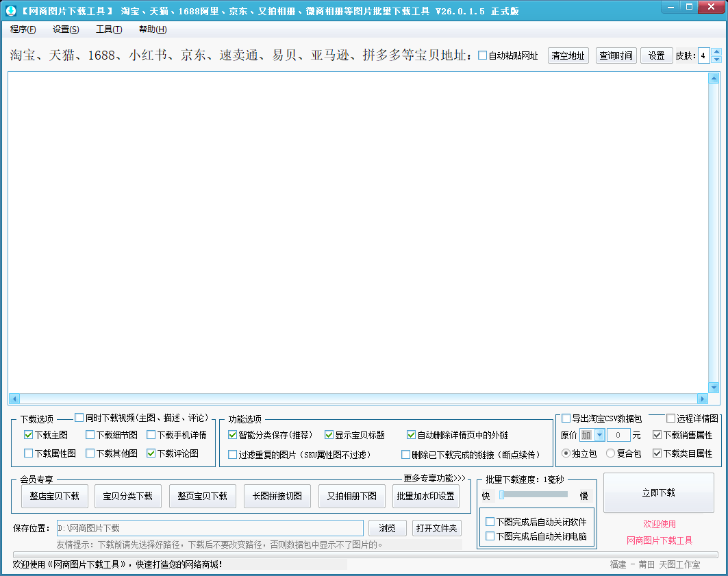Viewport: 728px width, 576px height.
Task: Click the 欢迎使用 pink text
Action: (x=660, y=524)
